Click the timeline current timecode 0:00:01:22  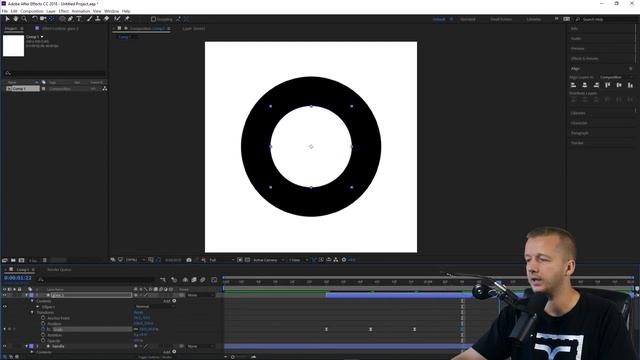pyautogui.click(x=18, y=278)
